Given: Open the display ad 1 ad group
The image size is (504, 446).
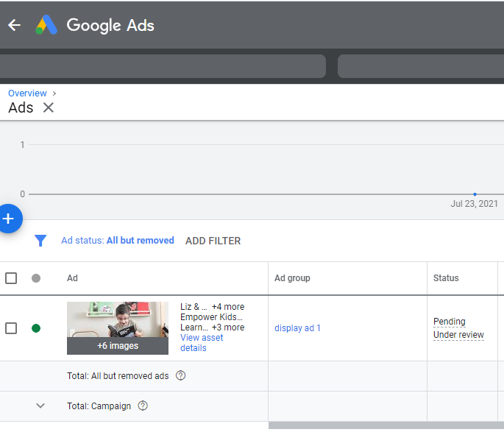Looking at the screenshot, I should click(297, 328).
